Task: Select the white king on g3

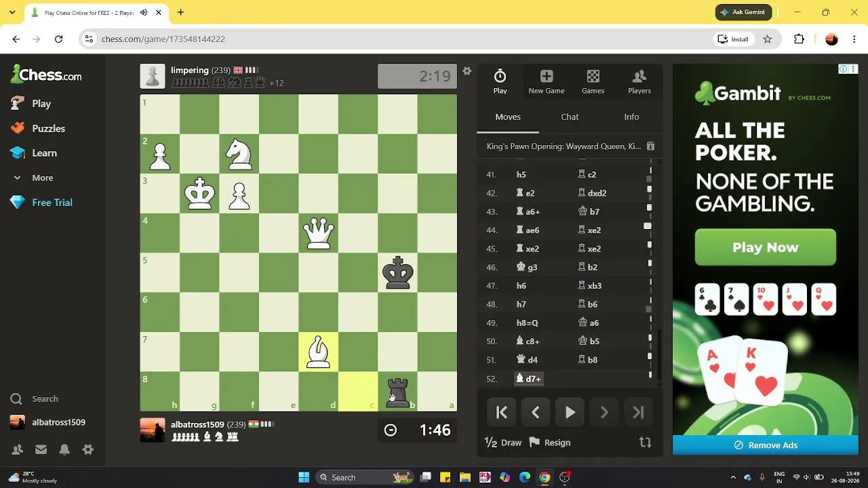Action: coord(200,193)
